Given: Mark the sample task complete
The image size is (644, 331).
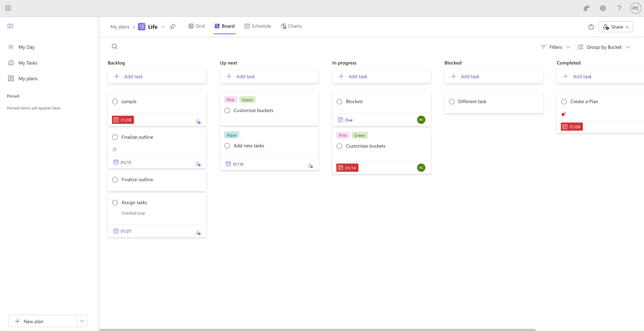Looking at the screenshot, I should [x=115, y=102].
